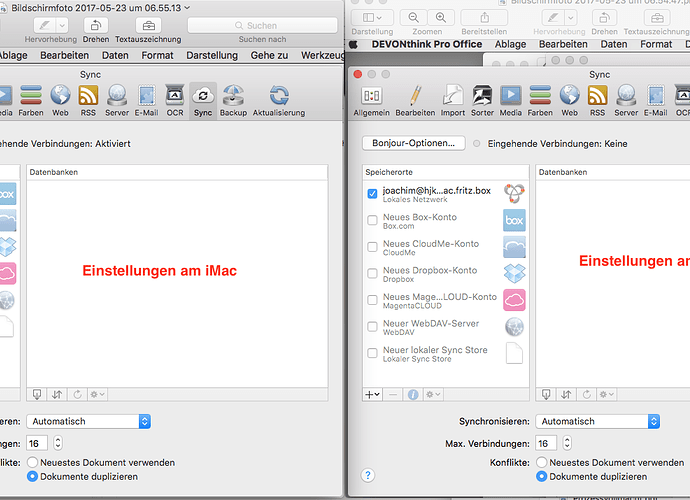
Task: Expand Hervorhebung arrow in left Preview toolbar
Action: pos(62,26)
